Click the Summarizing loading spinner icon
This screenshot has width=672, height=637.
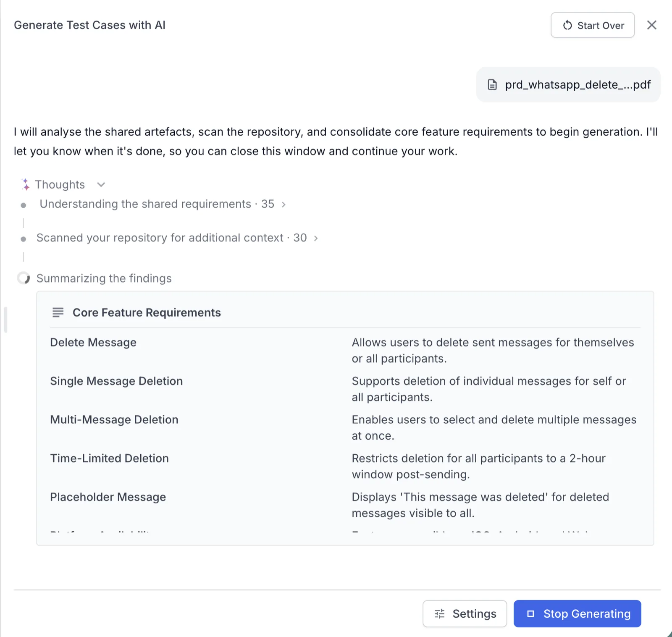[24, 278]
